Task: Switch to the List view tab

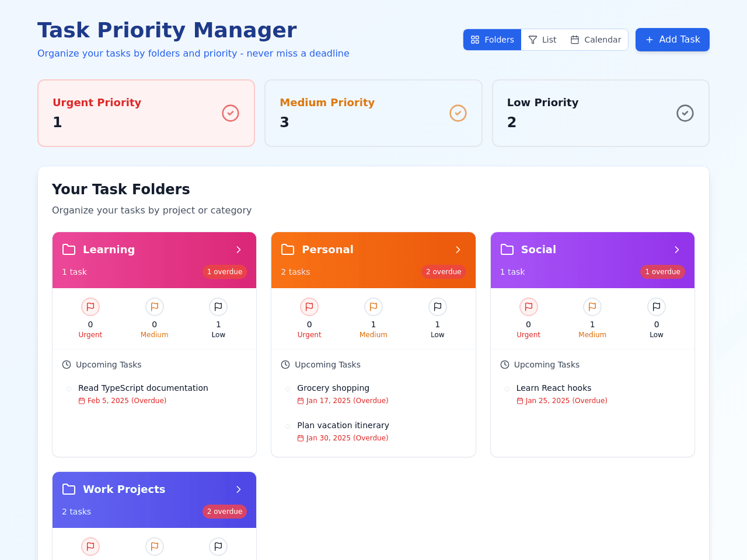Action: (x=542, y=40)
